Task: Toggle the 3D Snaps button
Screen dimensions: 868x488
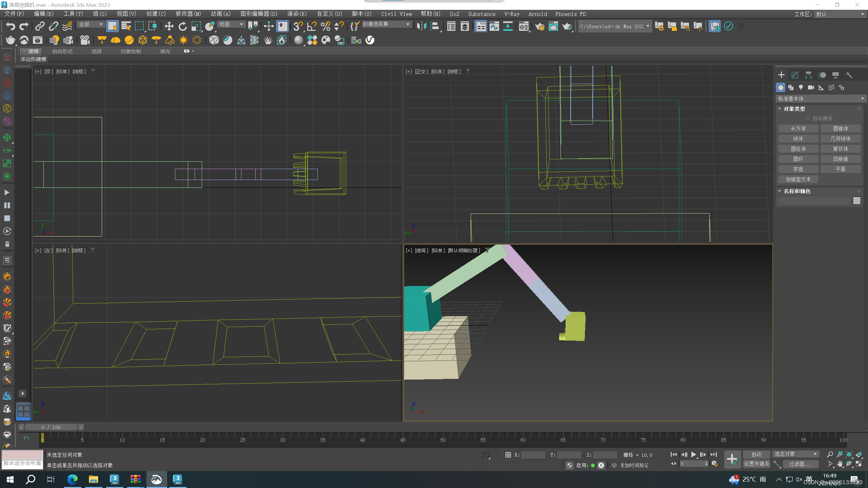Action: click(x=298, y=26)
